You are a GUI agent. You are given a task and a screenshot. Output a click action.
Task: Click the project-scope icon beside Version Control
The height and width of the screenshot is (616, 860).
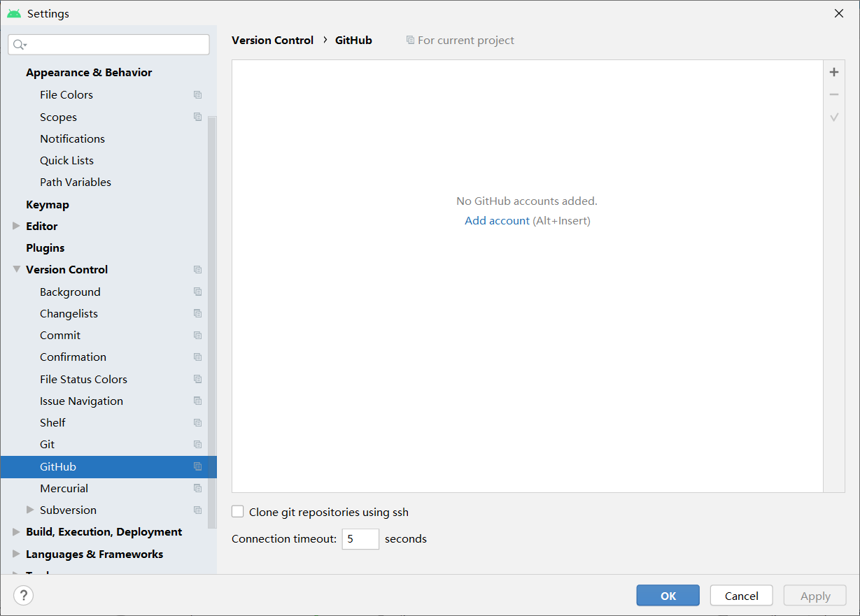198,270
